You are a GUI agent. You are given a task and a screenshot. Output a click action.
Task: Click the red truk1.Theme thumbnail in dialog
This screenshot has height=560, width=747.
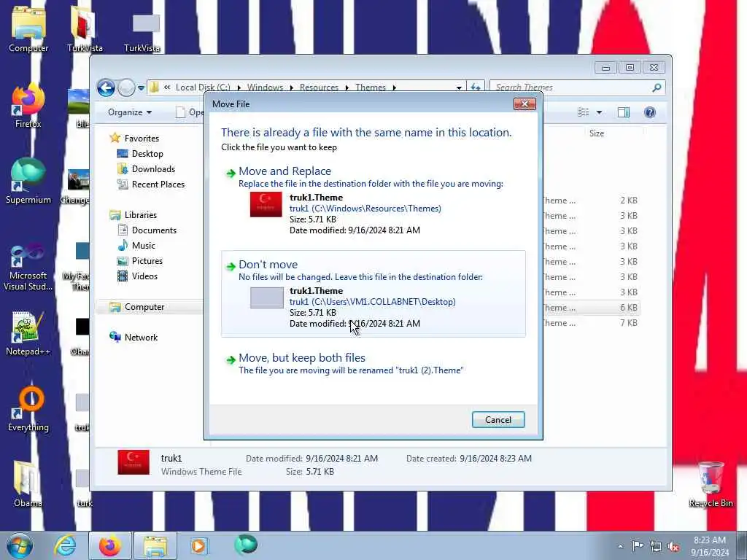pos(266,204)
